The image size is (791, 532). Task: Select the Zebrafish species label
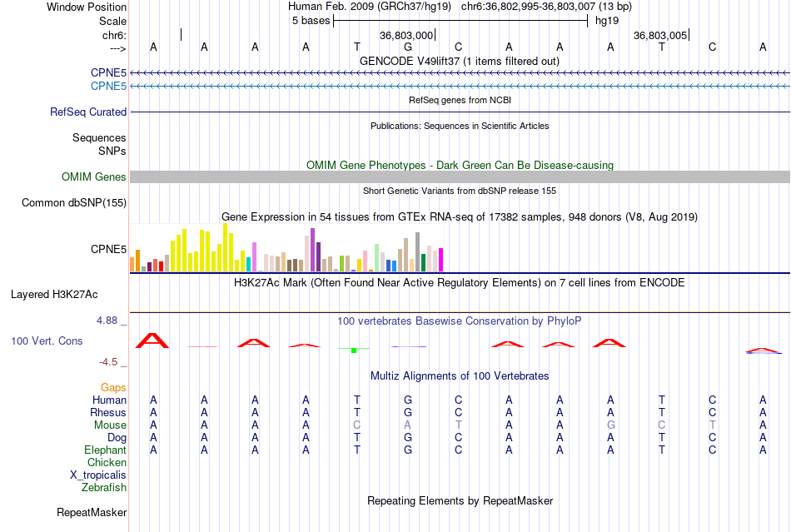pos(104,488)
